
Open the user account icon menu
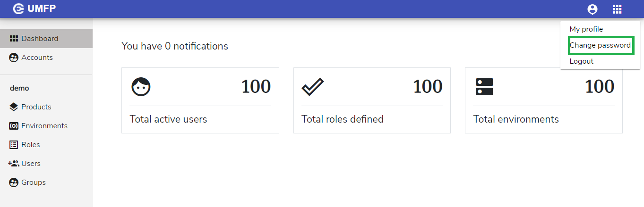[x=592, y=9]
